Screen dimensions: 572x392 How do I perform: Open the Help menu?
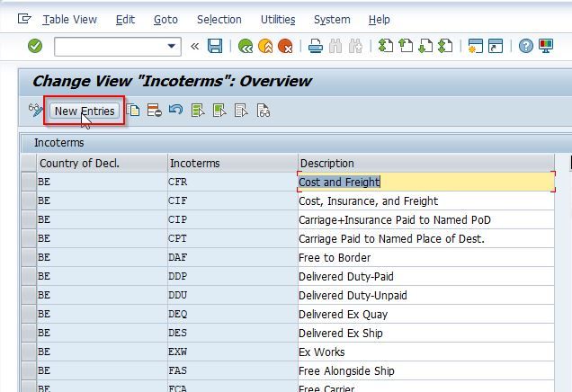tap(379, 19)
